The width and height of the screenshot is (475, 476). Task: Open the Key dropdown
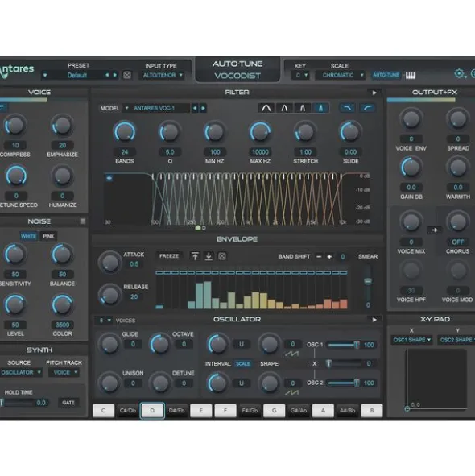[299, 75]
